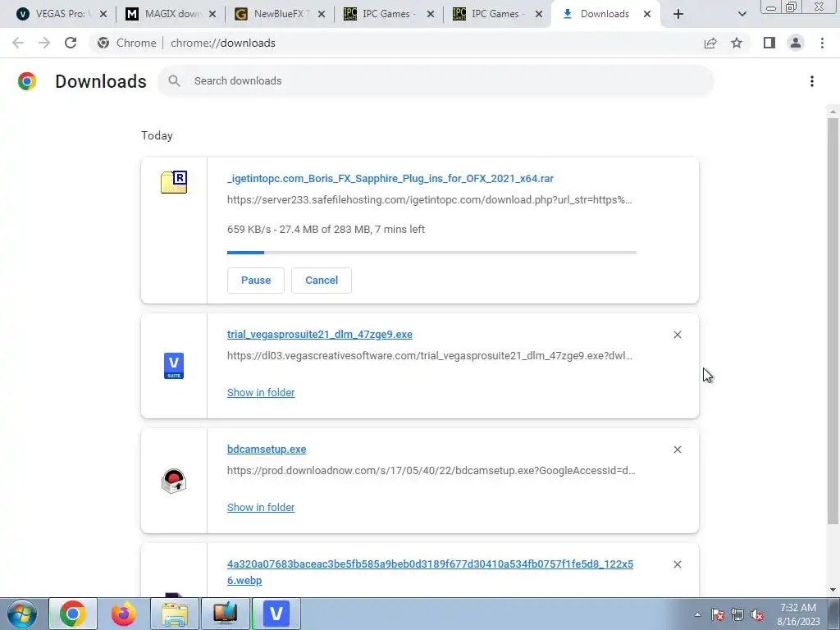Click the bdcamsetup file icon
840x630 pixels.
pyautogui.click(x=174, y=481)
